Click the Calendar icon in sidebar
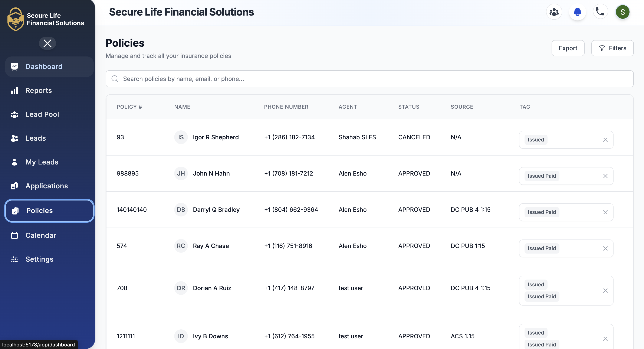The image size is (644, 349). 14,235
